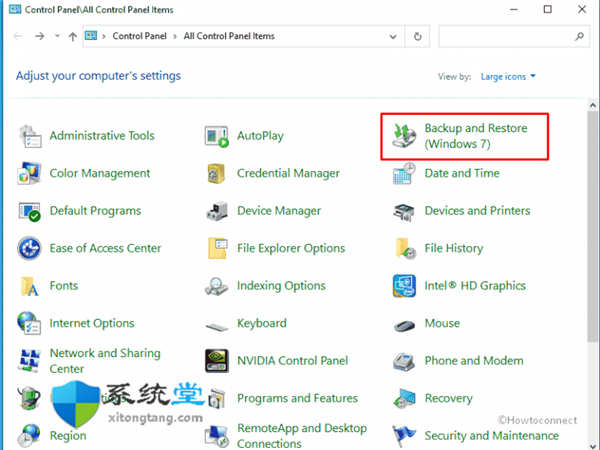The width and height of the screenshot is (600, 450).
Task: Go up one level with up arrow
Action: (72, 36)
